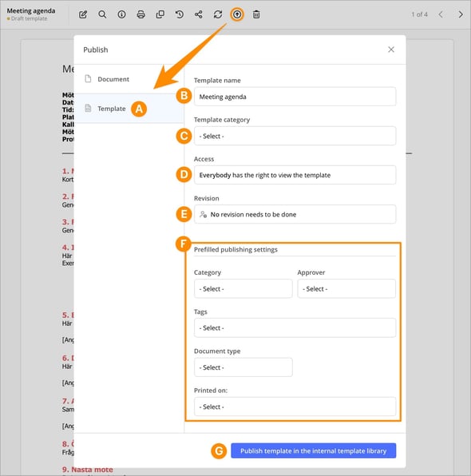
Task: Go to next page arrow
Action: pyautogui.click(x=461, y=14)
